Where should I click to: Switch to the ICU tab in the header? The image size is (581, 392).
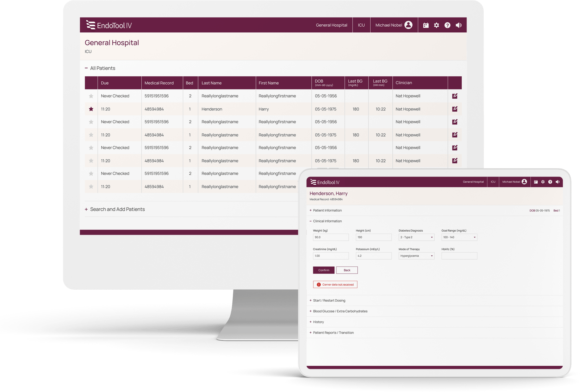pos(361,25)
